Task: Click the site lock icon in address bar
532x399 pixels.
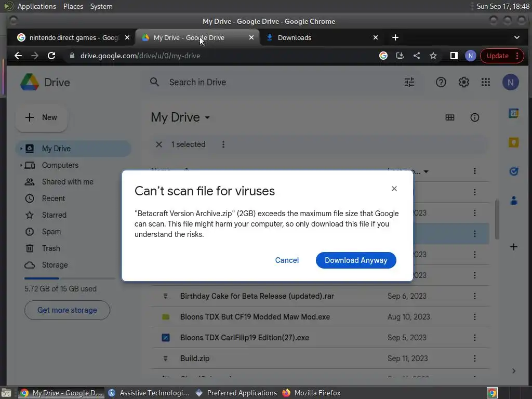Action: coord(72,56)
